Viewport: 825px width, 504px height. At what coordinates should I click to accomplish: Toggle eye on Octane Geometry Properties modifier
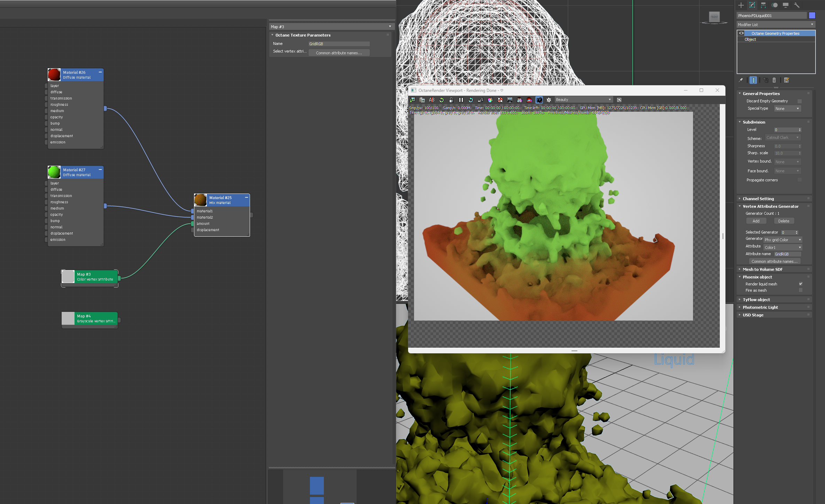(741, 33)
